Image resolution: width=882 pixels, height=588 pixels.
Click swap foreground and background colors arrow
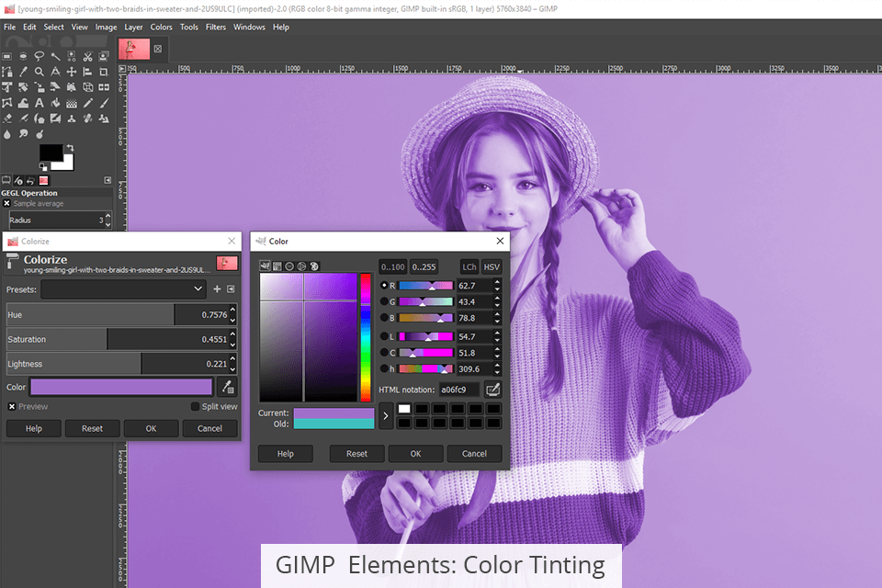coord(71,148)
